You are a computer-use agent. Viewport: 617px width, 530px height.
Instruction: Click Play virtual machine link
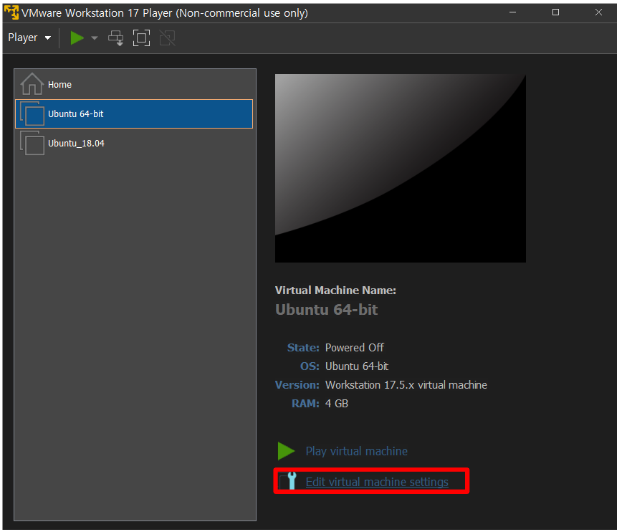357,451
